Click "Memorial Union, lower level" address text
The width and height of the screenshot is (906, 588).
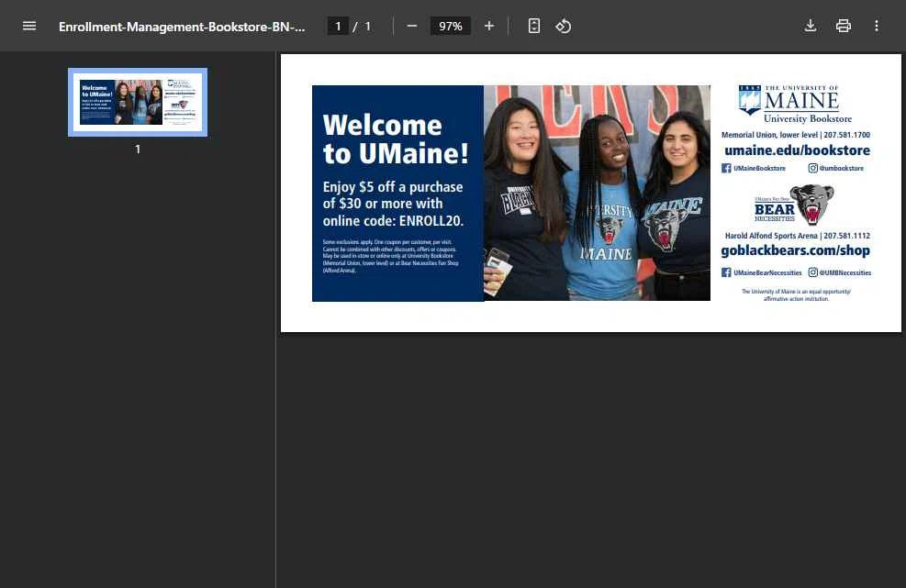(769, 135)
